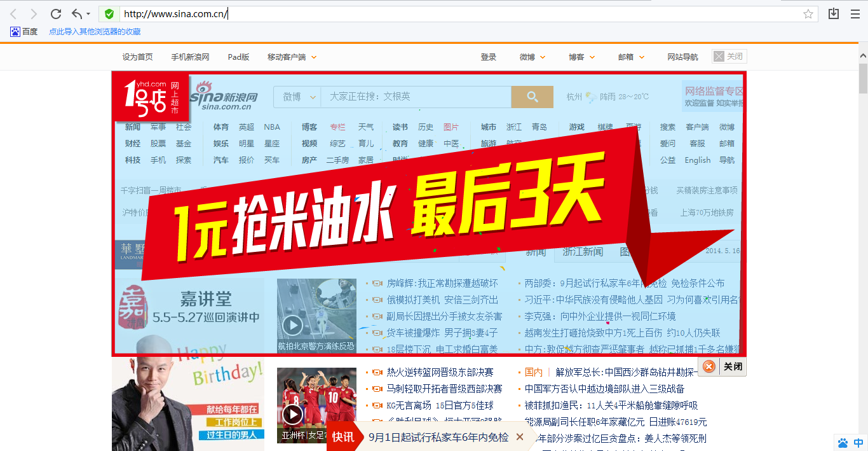Open 马刺轻取开拓者晋级西部决赛 headline
The height and width of the screenshot is (451, 868).
point(444,389)
